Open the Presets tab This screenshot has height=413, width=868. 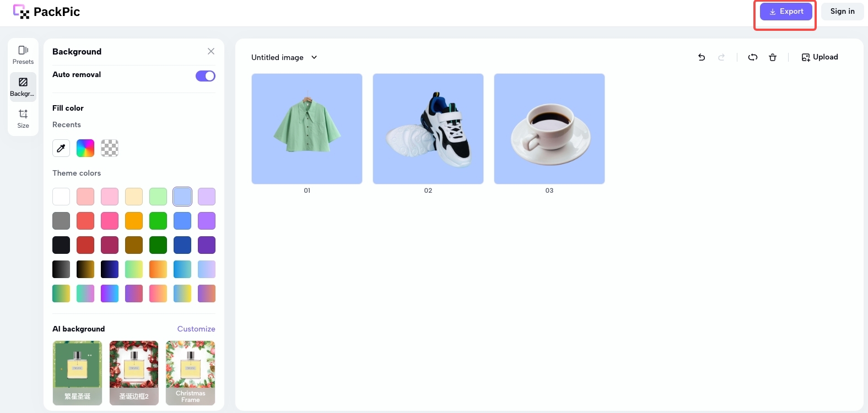pyautogui.click(x=23, y=55)
